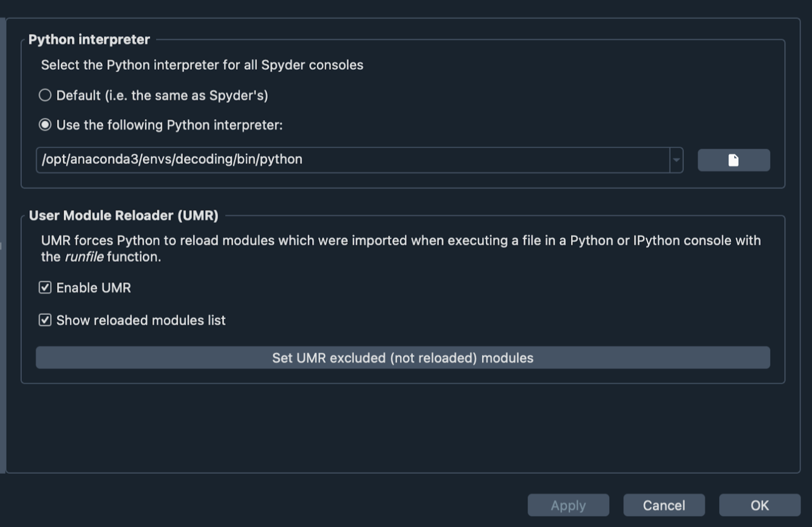Click the Python interpreter group title
Viewport: 812px width, 527px height.
coord(89,39)
